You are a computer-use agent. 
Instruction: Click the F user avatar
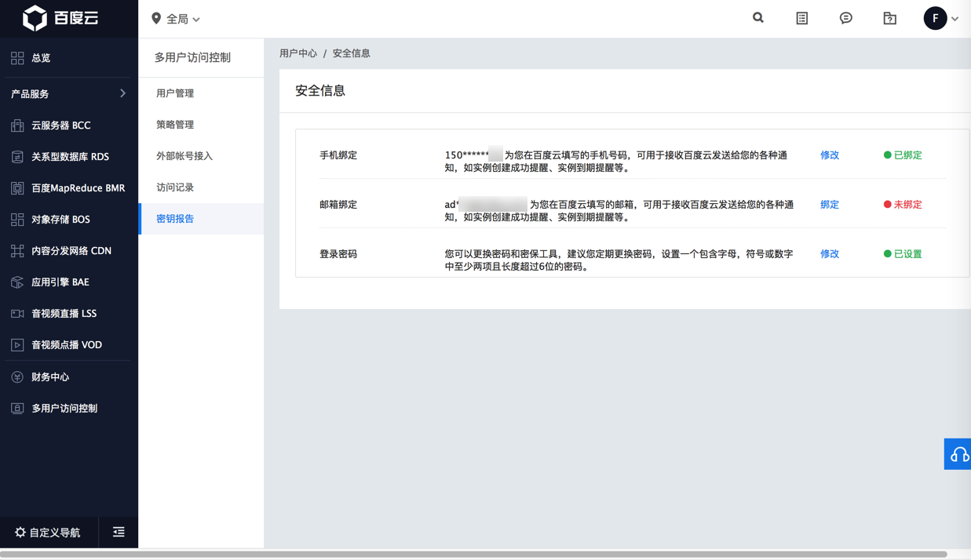[x=935, y=18]
